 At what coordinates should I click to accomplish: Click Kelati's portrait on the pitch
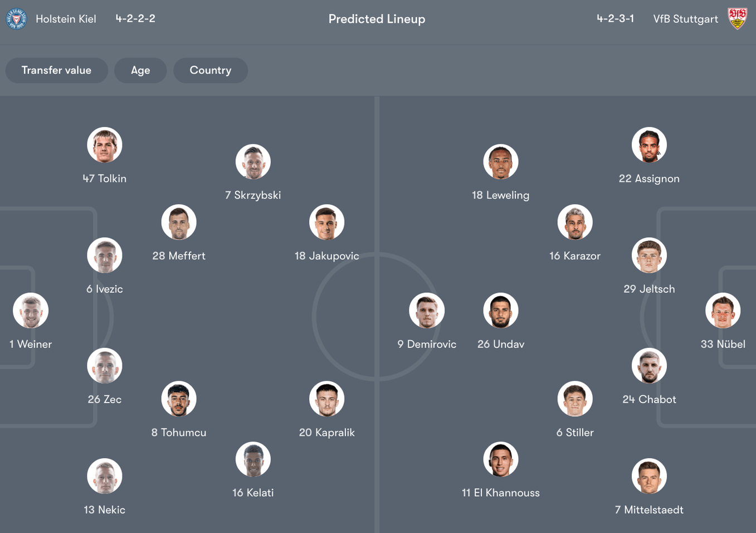point(253,459)
